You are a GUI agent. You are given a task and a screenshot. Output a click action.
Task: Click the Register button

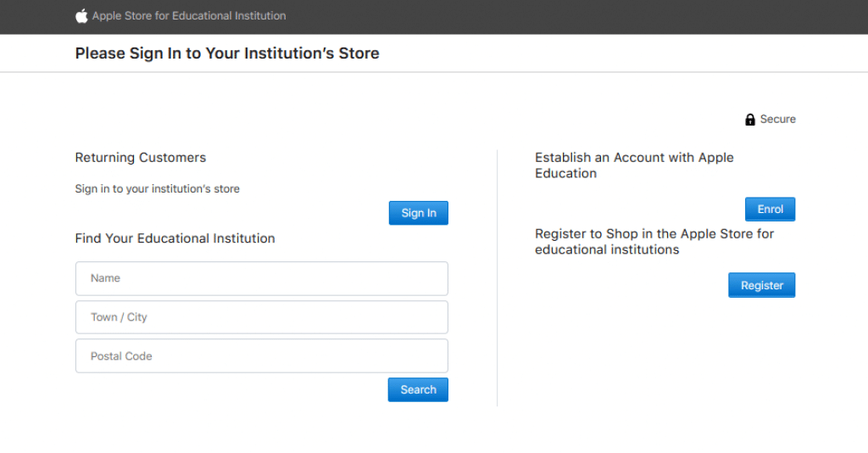(x=762, y=285)
